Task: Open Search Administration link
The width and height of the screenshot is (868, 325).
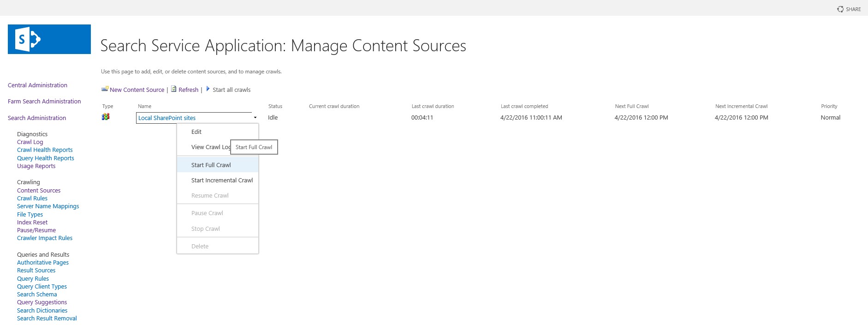Action: 37,118
